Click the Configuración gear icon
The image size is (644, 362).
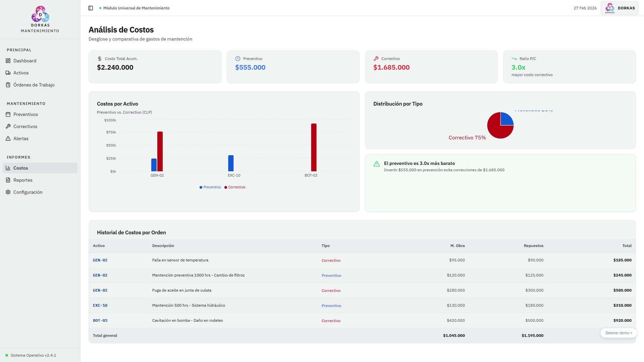(x=8, y=192)
